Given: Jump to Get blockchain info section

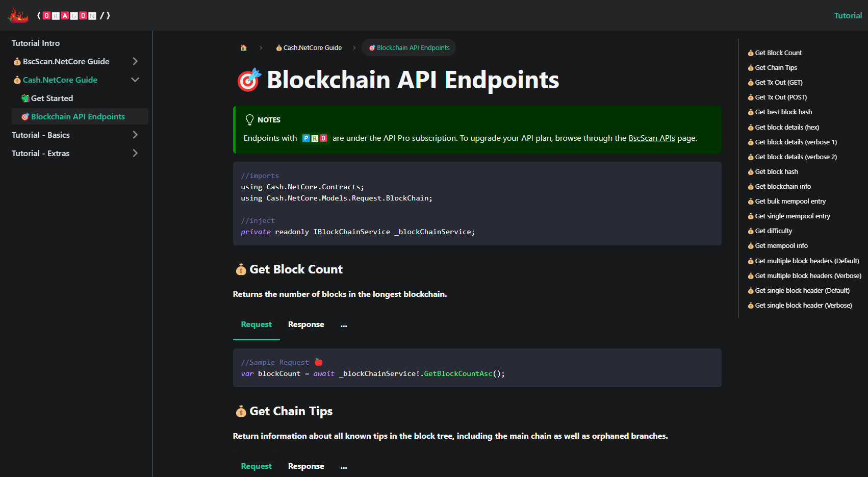Looking at the screenshot, I should pyautogui.click(x=779, y=187).
